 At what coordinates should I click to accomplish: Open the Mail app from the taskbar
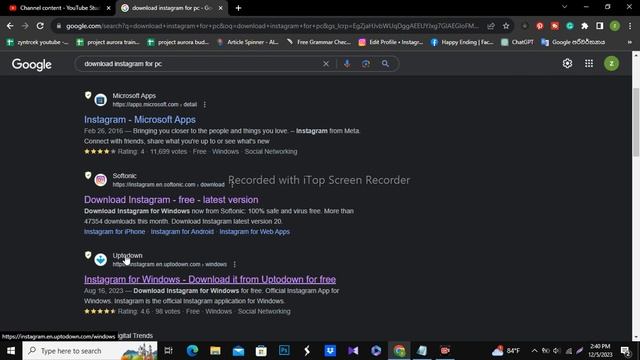pyautogui.click(x=238, y=351)
